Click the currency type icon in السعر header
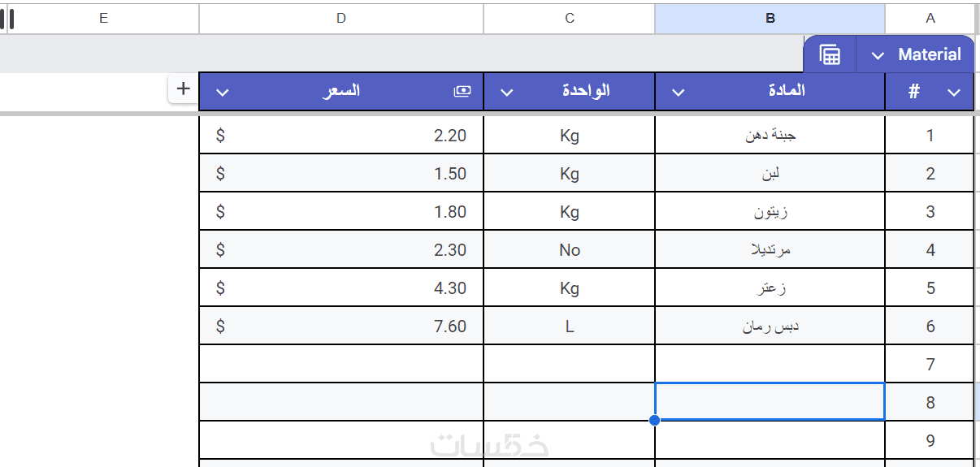Screen dimensions: 980x467 click(x=462, y=91)
